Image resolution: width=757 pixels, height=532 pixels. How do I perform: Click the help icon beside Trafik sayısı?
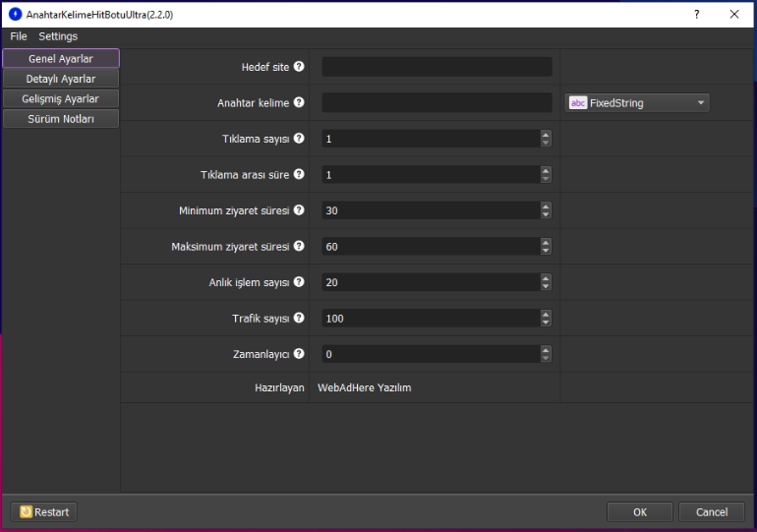(299, 318)
